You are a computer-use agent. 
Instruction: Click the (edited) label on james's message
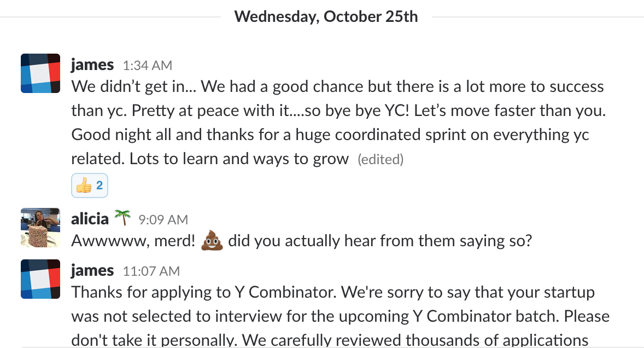pyautogui.click(x=380, y=160)
